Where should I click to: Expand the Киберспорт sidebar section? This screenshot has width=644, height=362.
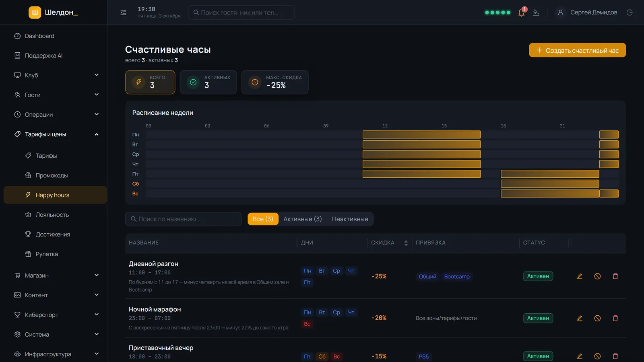[x=56, y=315]
